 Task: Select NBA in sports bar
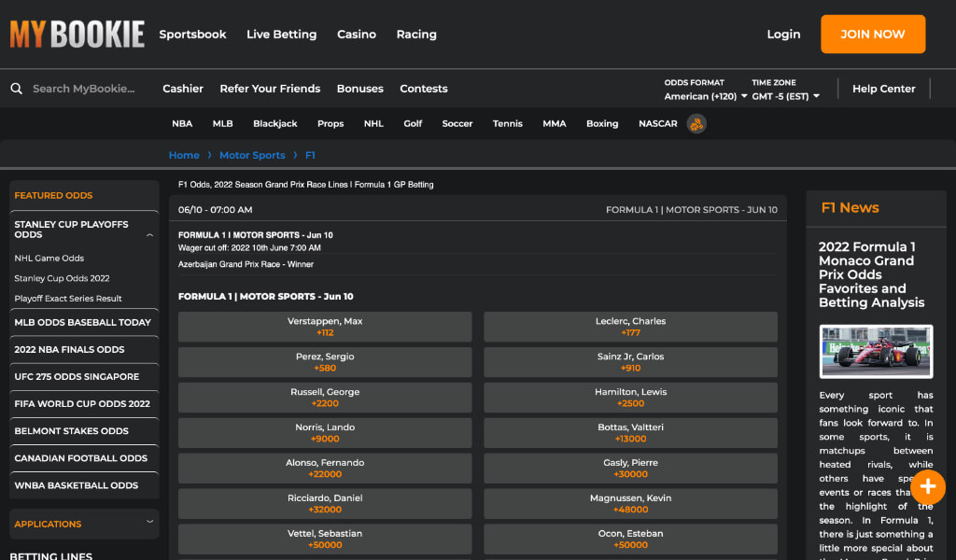182,124
